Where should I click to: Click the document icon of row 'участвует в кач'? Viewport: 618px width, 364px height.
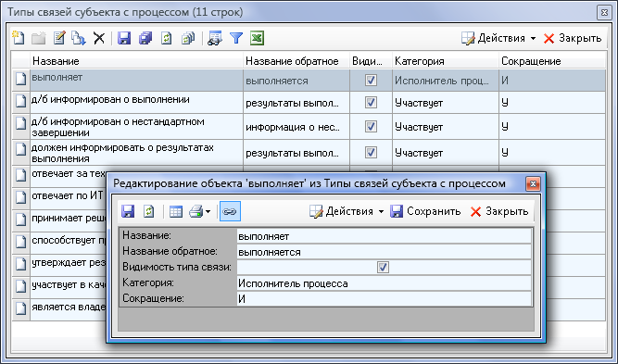[20, 287]
